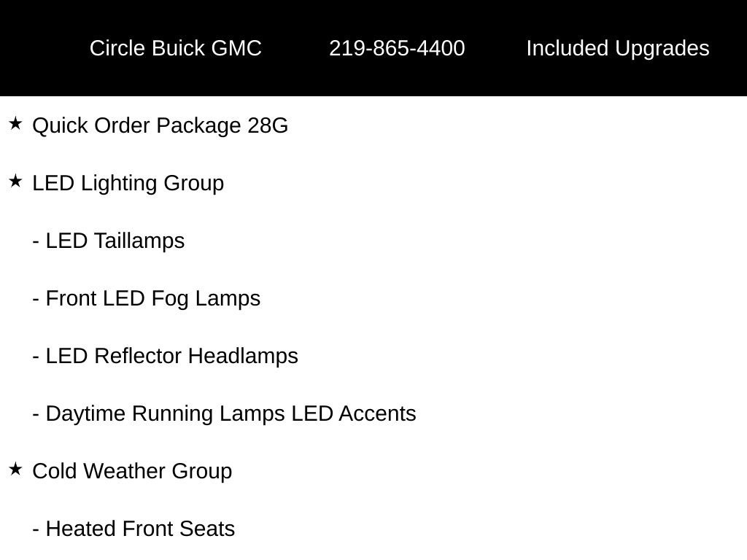
Task: Click the 28G package code
Action: click(x=268, y=125)
